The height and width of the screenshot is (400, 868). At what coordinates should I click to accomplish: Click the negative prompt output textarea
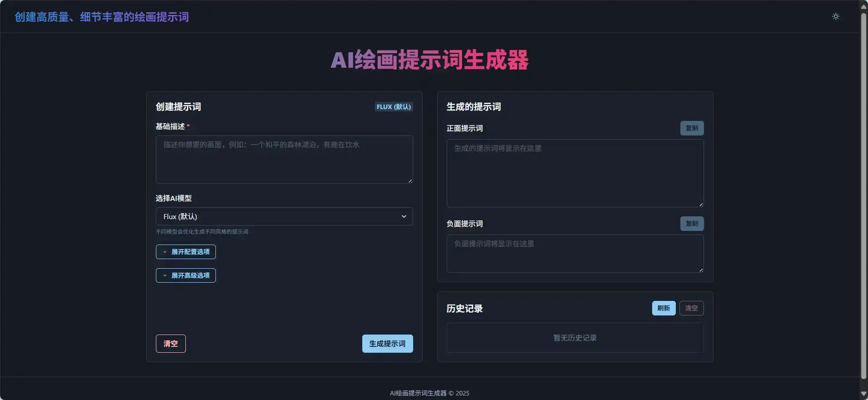point(575,254)
